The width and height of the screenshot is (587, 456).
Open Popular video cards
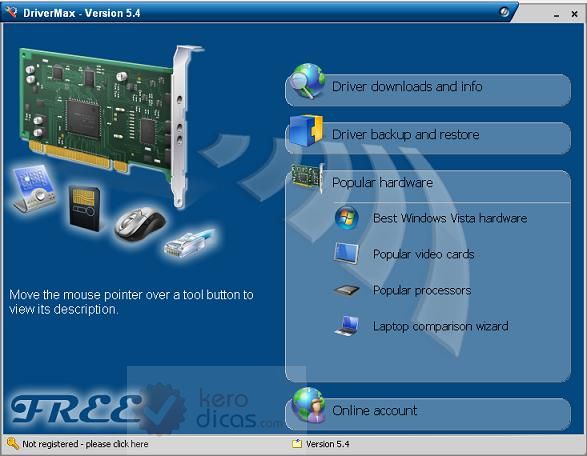coord(423,254)
